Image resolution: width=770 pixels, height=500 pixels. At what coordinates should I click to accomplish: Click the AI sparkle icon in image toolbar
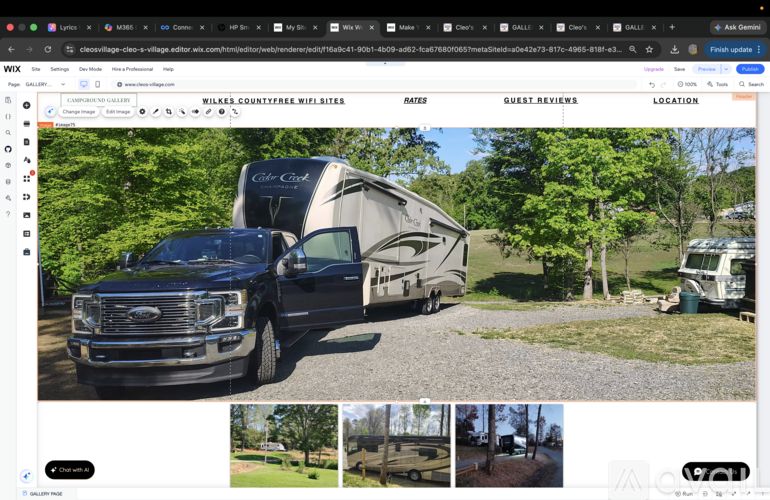click(x=50, y=111)
